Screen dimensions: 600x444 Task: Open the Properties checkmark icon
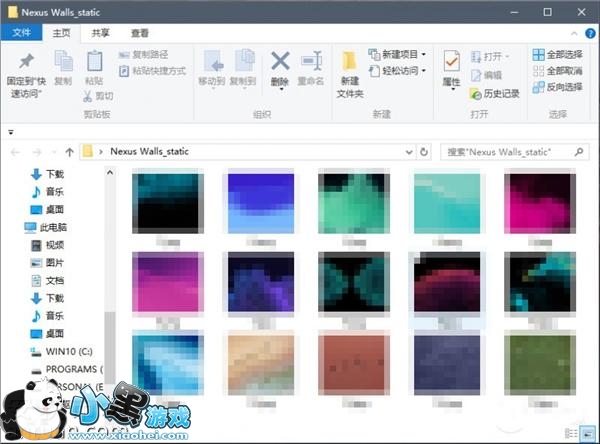tap(452, 61)
